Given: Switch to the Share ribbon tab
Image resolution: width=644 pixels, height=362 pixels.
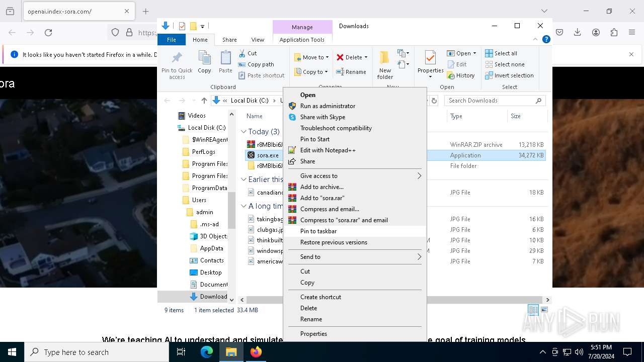Looking at the screenshot, I should click(229, 40).
